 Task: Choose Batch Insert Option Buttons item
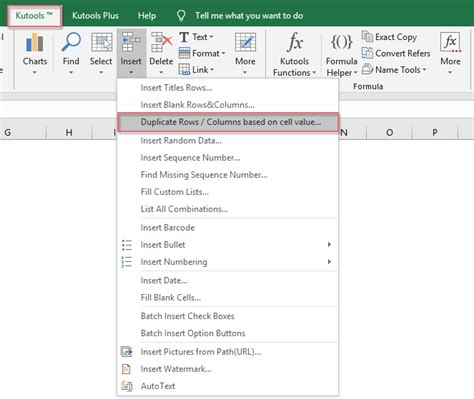click(228, 333)
